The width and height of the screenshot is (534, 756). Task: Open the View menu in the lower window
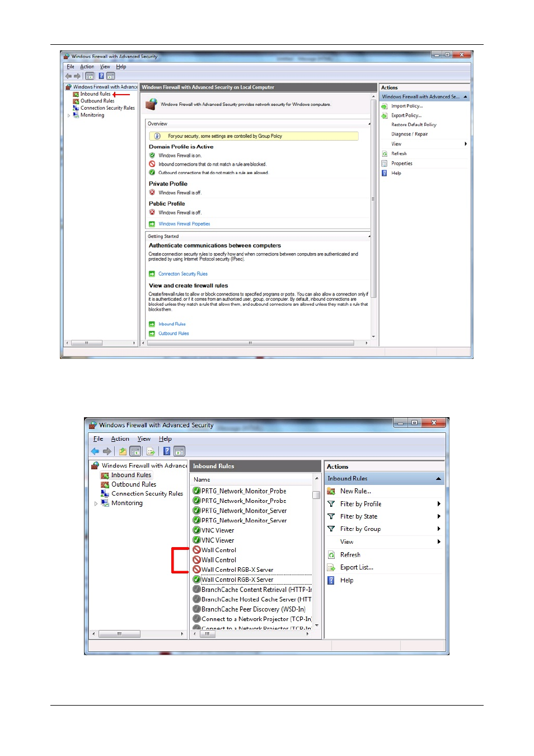click(144, 439)
